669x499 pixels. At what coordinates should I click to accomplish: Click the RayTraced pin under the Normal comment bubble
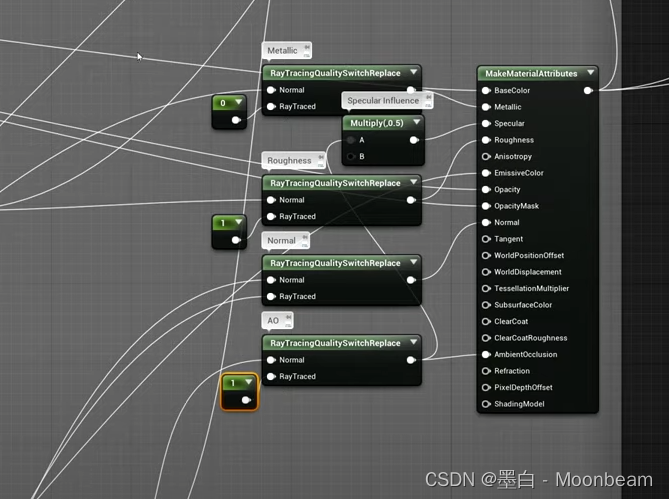coord(271,296)
